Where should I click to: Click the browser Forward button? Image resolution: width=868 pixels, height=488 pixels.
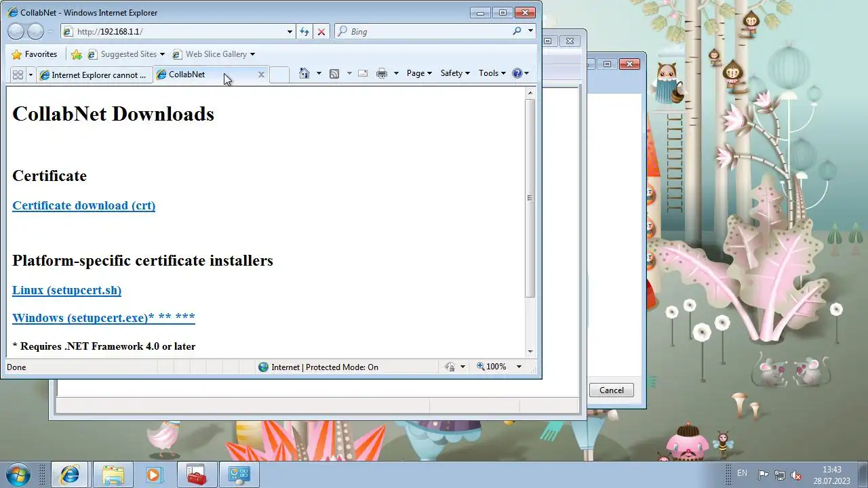coord(35,31)
